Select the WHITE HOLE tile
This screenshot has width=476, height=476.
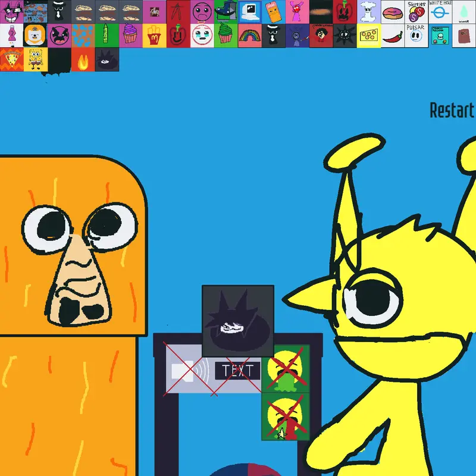tap(440, 11)
